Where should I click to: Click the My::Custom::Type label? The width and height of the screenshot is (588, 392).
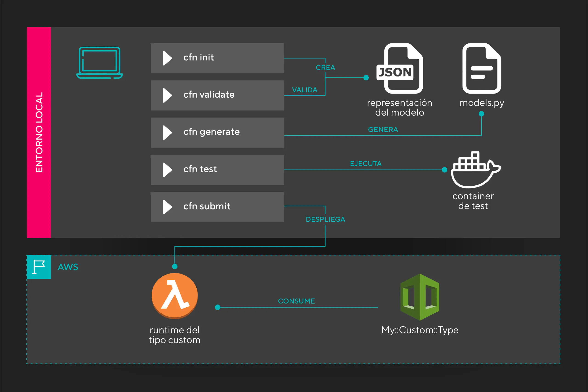point(420,330)
